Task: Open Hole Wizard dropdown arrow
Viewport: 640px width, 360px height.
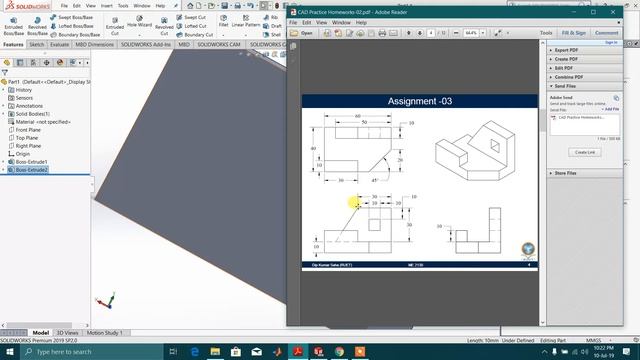Action: 139,35
